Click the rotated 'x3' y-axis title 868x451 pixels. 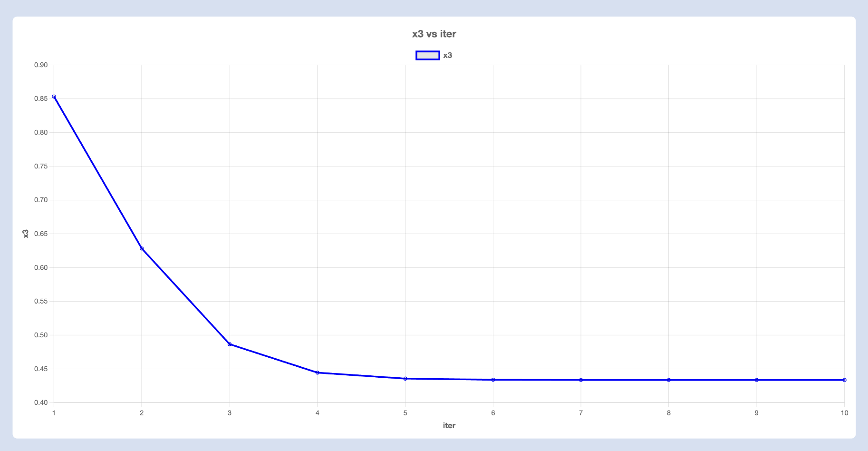tap(26, 234)
